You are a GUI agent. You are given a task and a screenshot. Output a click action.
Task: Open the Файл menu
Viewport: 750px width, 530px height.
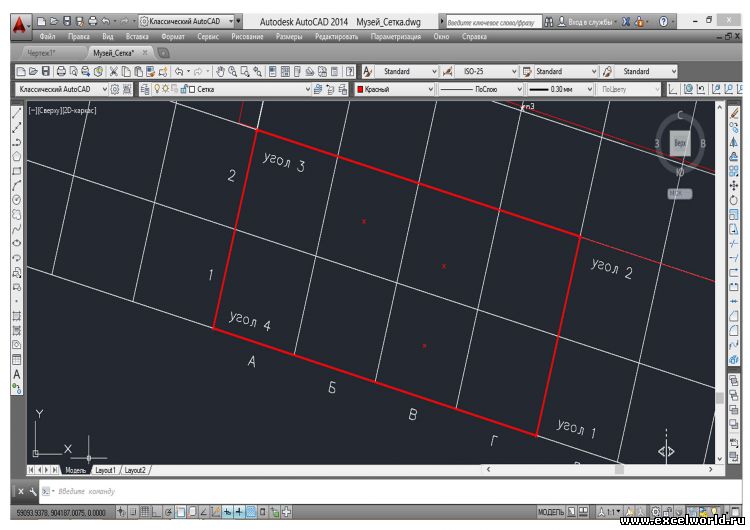[47, 37]
